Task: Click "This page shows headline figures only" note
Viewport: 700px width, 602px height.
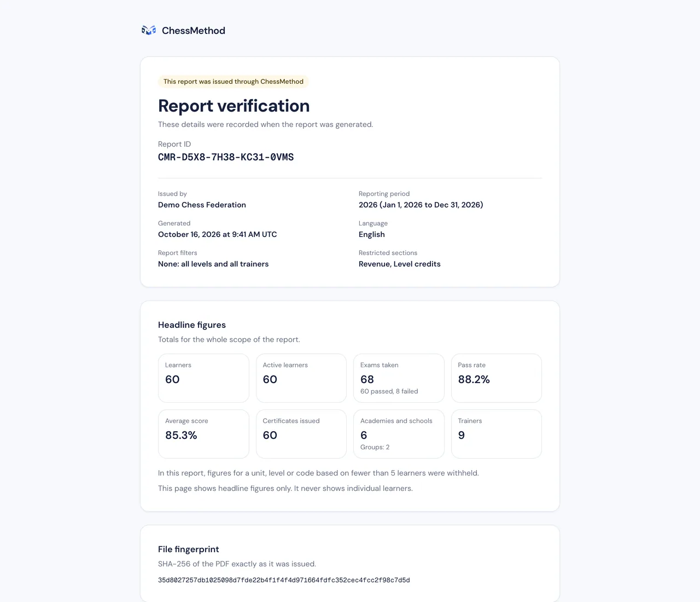Action: coord(285,488)
